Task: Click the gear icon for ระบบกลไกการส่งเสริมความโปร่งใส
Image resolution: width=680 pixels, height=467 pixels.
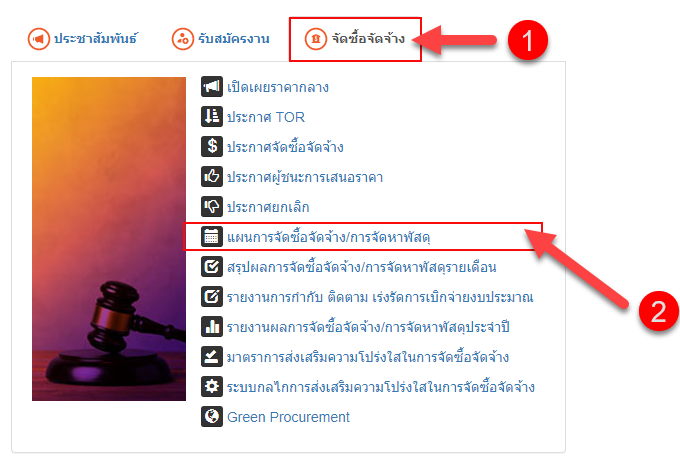Action: [x=212, y=386]
